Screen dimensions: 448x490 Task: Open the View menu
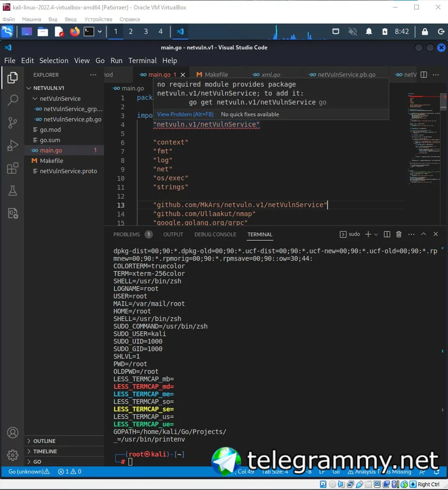click(x=82, y=61)
